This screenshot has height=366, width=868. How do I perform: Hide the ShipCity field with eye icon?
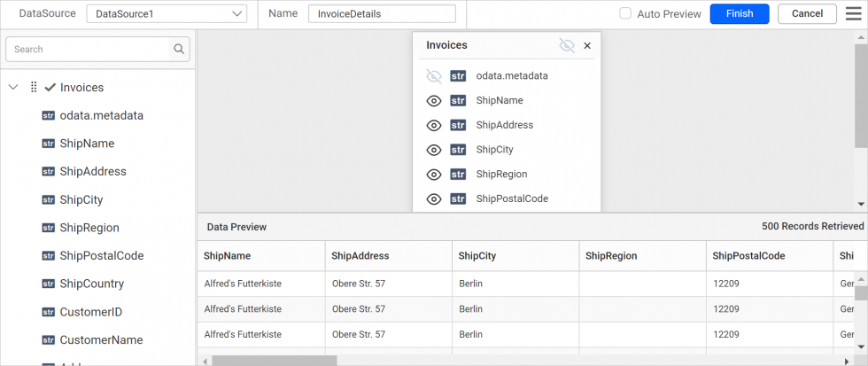(434, 150)
